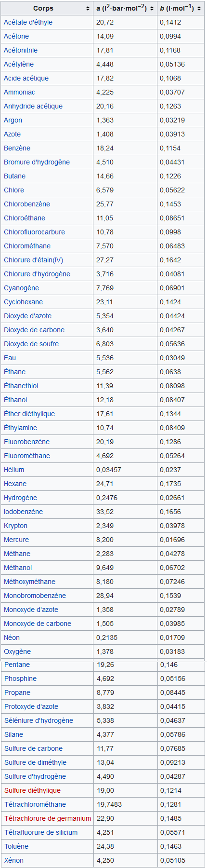Screen dimensions: 207x868
Task: Open the Méthoxyméthane article
Action: coord(29,582)
